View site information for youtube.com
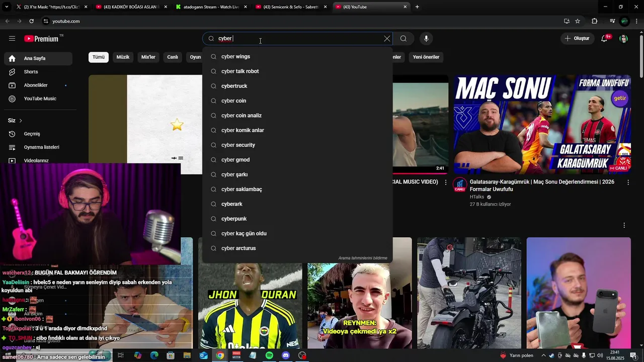644x362 pixels. pos(46,21)
